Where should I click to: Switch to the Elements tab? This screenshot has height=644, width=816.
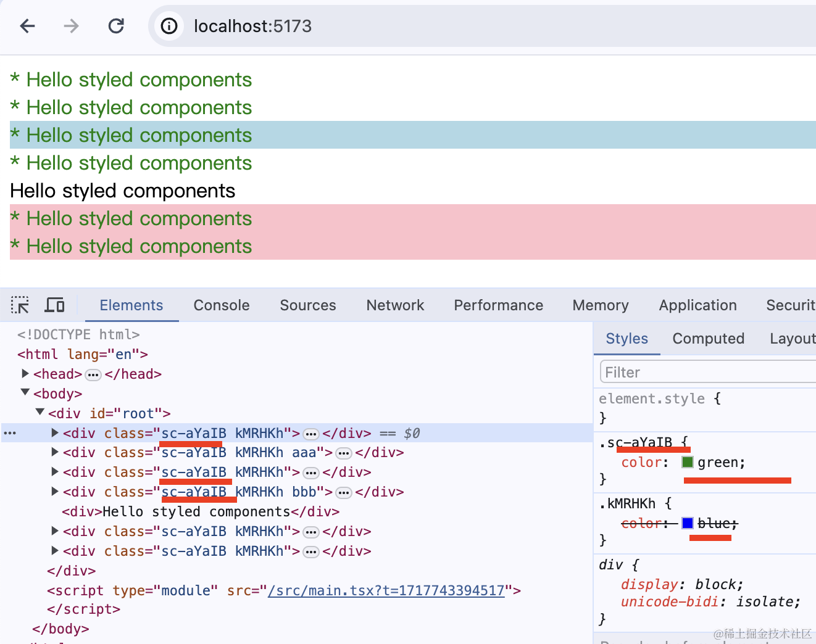pos(131,305)
